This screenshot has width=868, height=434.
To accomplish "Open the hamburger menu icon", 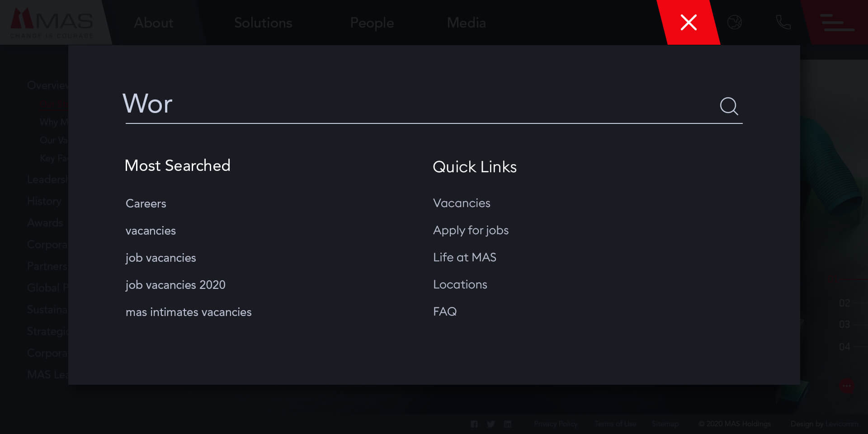I will (x=837, y=23).
